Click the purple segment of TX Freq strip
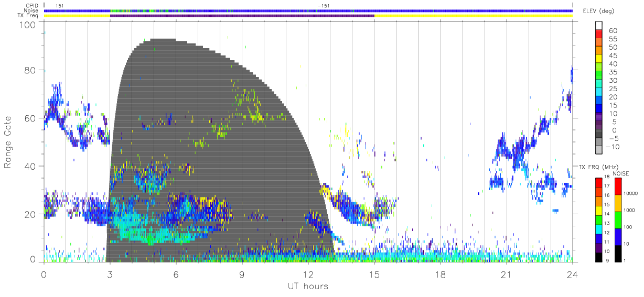 (x=242, y=16)
